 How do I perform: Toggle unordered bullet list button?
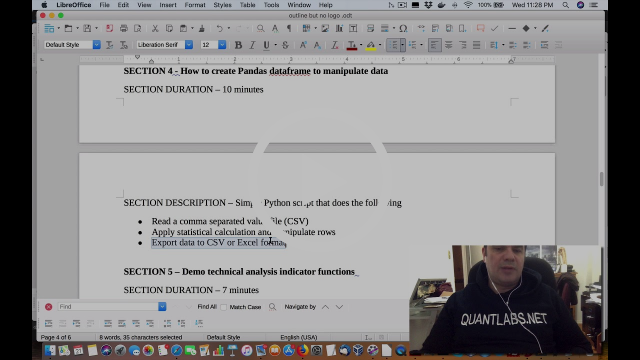(393, 45)
